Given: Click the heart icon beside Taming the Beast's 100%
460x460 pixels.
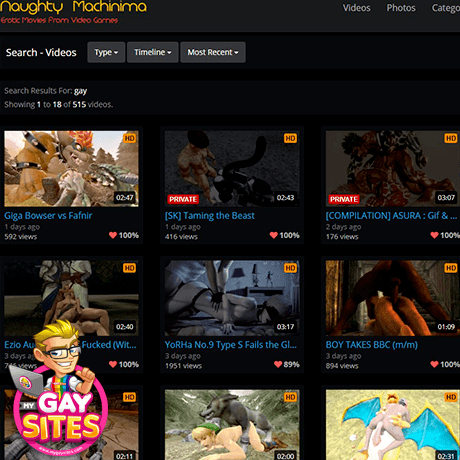Looking at the screenshot, I should point(274,235).
